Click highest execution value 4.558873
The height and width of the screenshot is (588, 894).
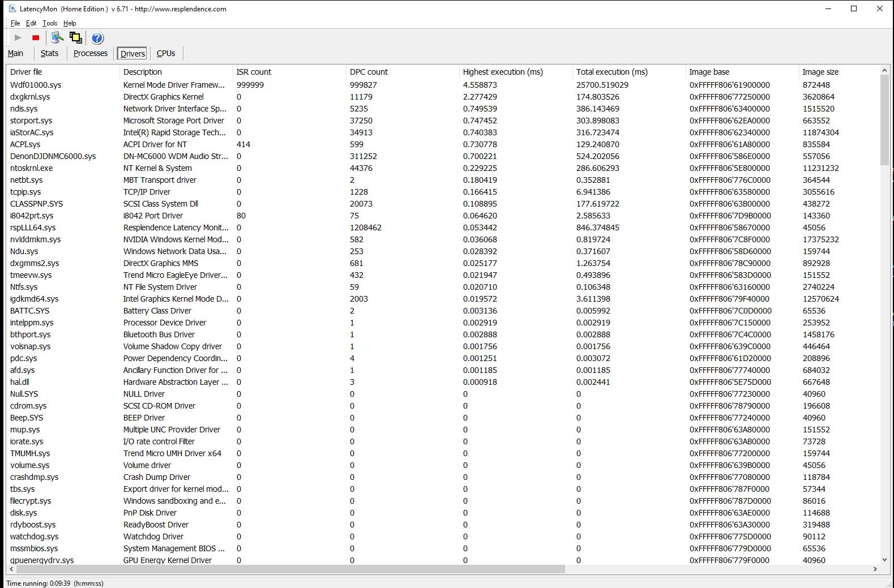click(480, 85)
